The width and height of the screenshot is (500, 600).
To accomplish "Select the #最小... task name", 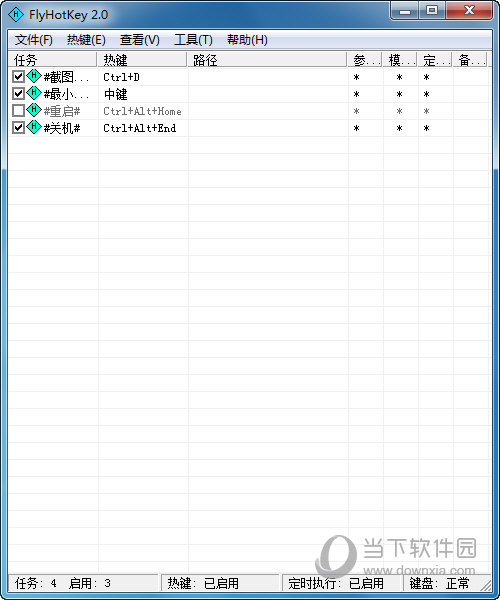I will (66, 94).
